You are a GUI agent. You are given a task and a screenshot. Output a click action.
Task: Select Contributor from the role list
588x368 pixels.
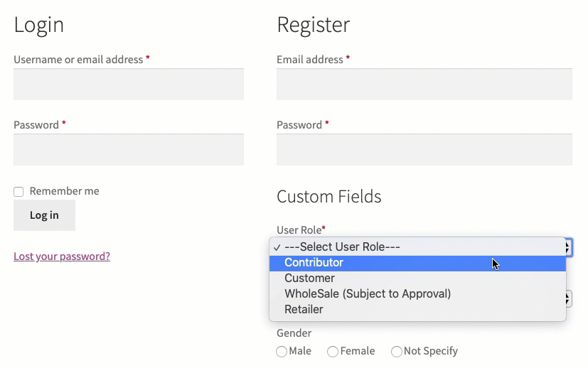click(417, 263)
